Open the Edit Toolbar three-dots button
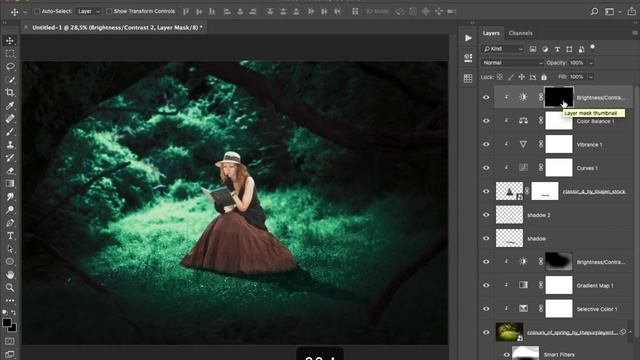The height and width of the screenshot is (360, 640). click(10, 301)
